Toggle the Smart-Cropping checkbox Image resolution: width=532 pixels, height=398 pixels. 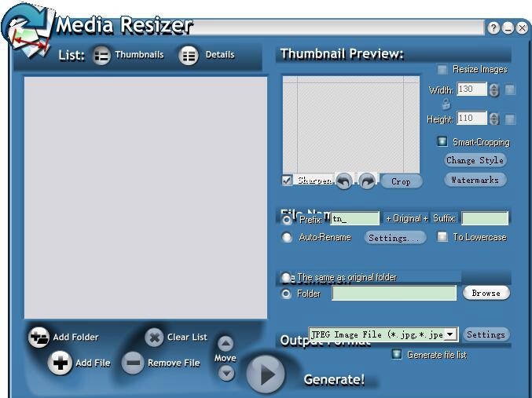(442, 141)
